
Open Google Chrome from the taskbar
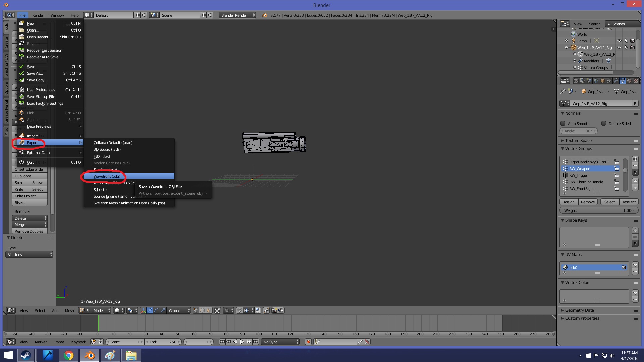click(69, 355)
